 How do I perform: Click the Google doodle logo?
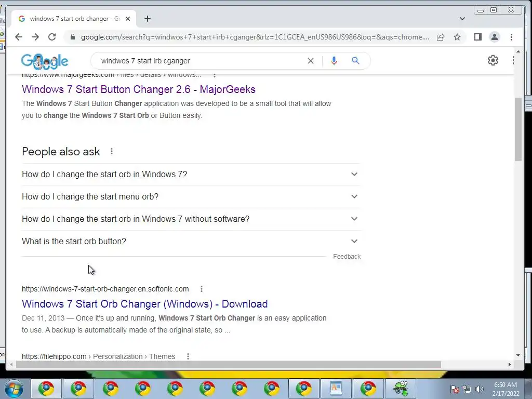click(45, 61)
